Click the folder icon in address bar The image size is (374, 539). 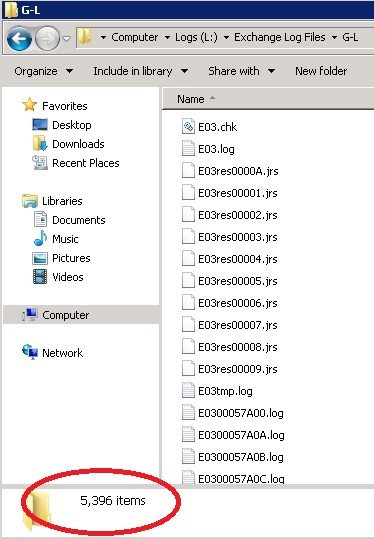point(84,37)
